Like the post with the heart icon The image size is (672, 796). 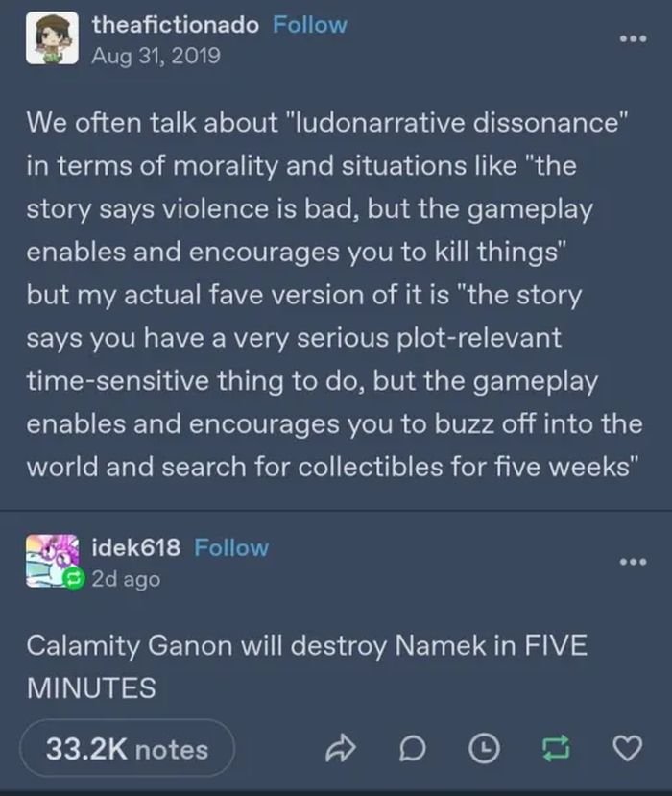627,748
